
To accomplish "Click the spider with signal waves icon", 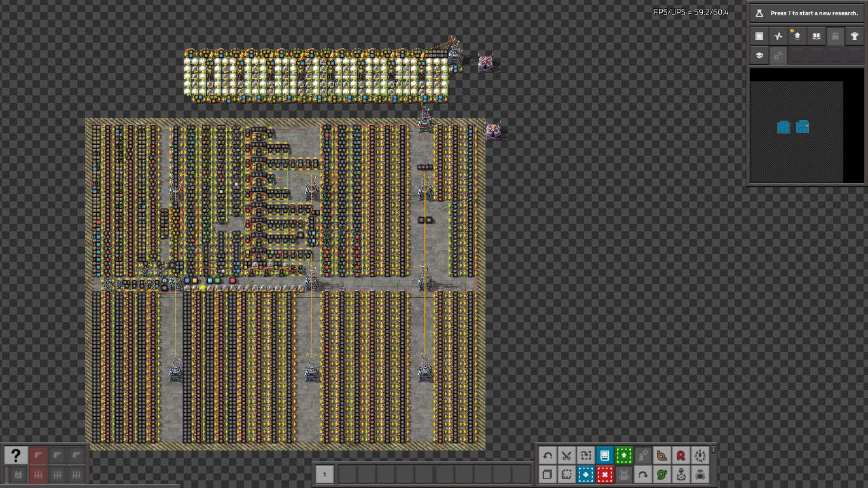I will (x=700, y=475).
